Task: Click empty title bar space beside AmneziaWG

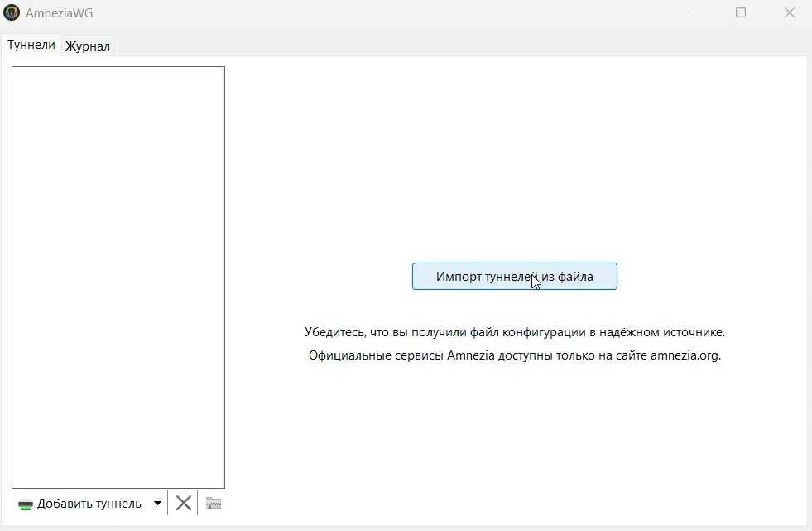Action: coord(372,12)
